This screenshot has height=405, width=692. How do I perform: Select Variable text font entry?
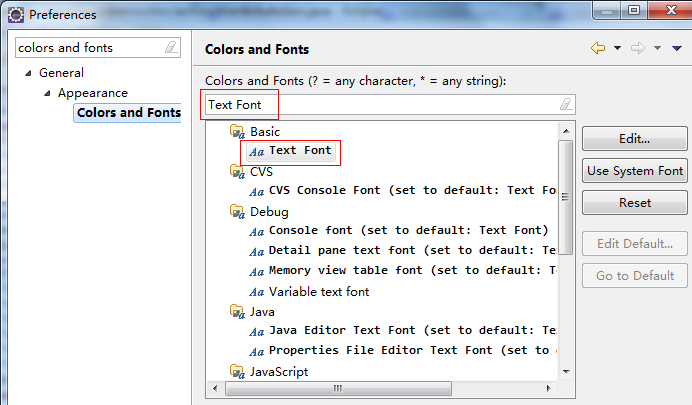tap(318, 291)
